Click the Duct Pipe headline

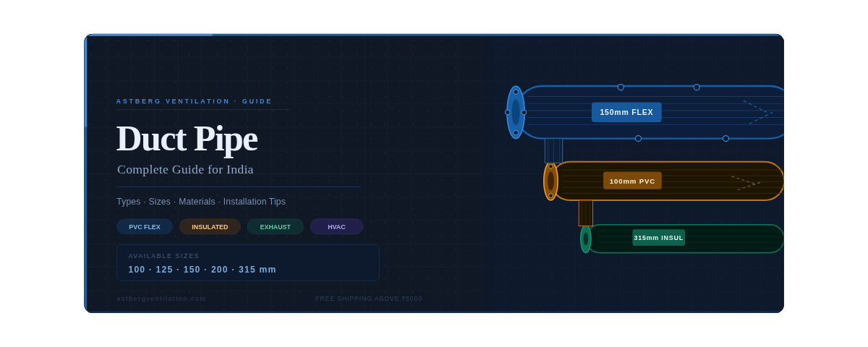tap(187, 138)
